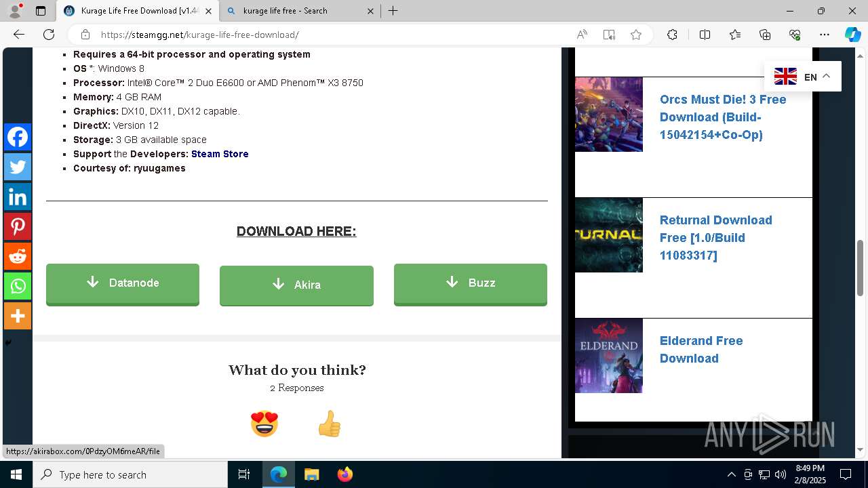
Task: Hide the social share sidebar arrow
Action: [x=8, y=342]
